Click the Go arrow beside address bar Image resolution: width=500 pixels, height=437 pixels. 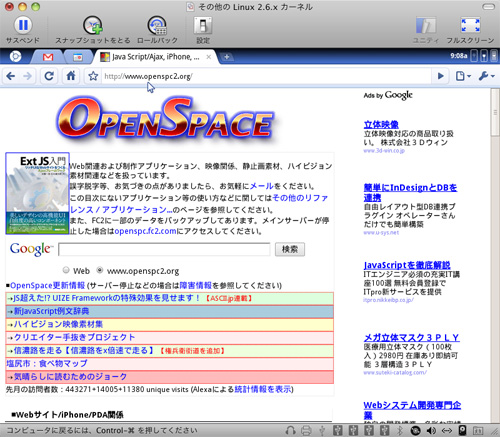[x=440, y=76]
